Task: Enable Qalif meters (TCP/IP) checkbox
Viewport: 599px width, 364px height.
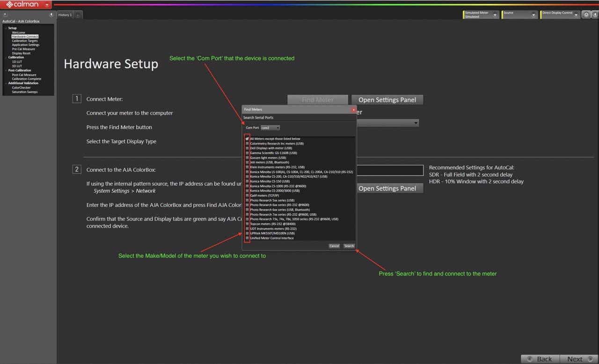Action: 247,196
